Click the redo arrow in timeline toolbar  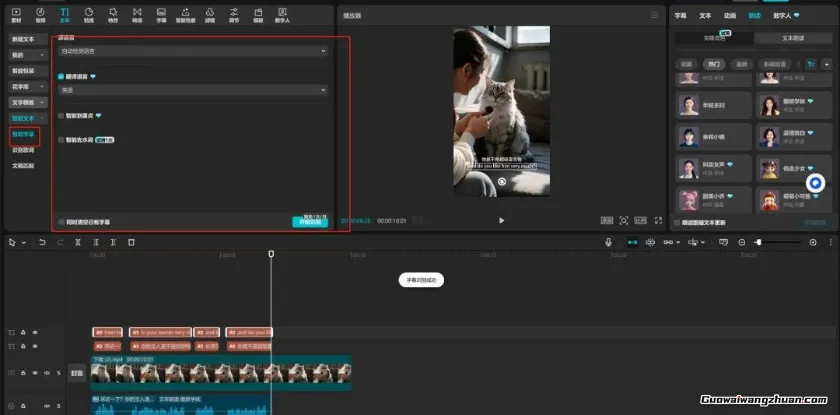pos(60,243)
